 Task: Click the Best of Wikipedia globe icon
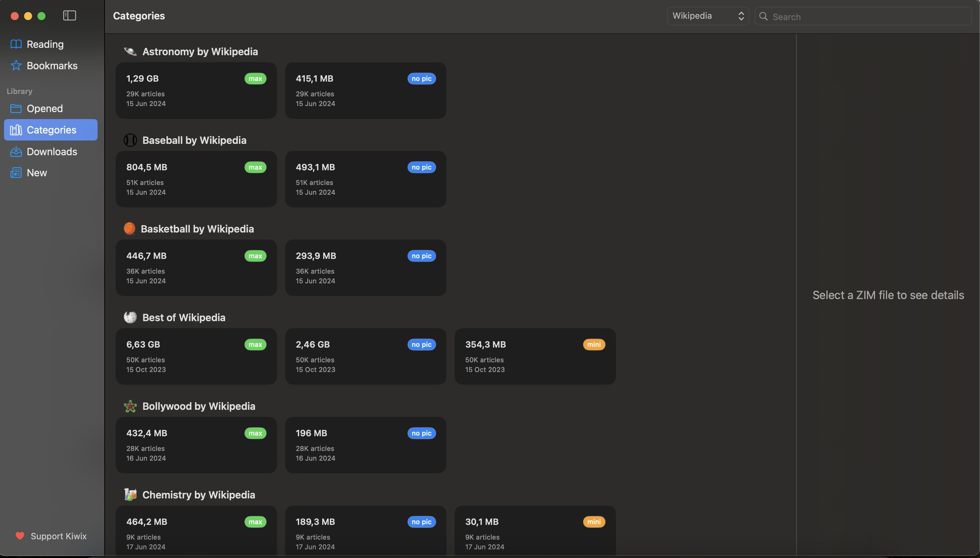130,317
